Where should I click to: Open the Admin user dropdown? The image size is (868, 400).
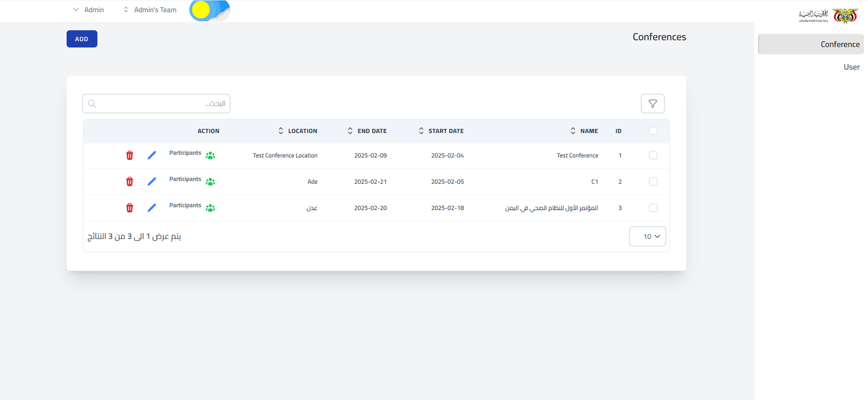88,10
